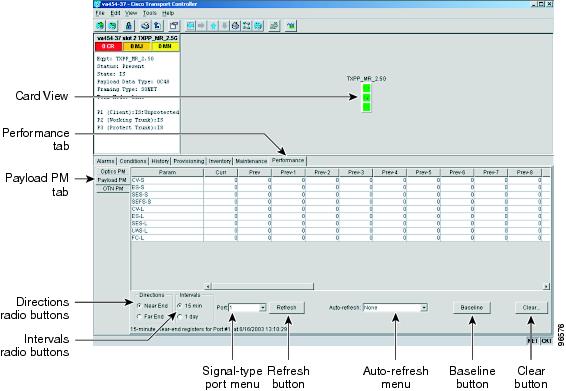Expand the Auto-refresh dropdown
566x391 pixels.
tap(424, 308)
